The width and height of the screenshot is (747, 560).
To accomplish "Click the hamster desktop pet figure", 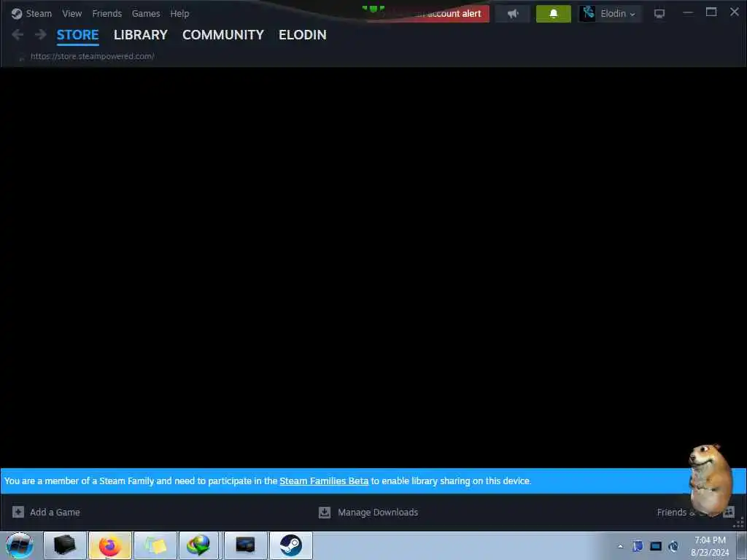I will 710,480.
